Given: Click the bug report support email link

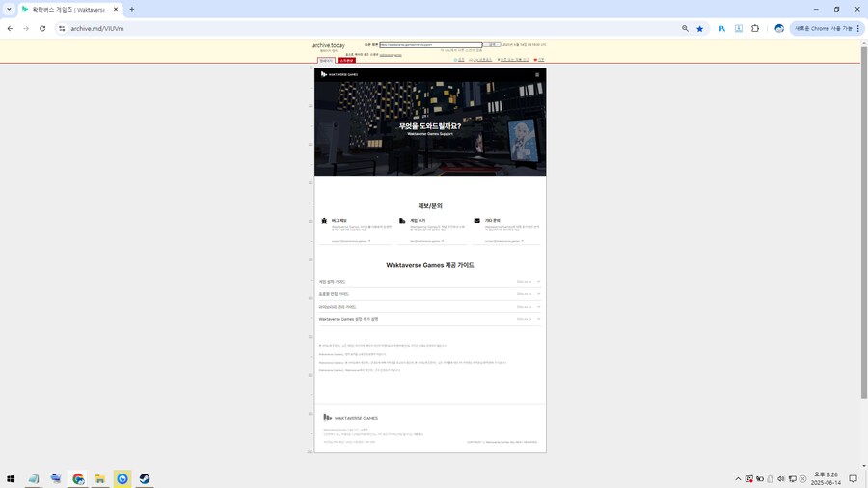Looking at the screenshot, I should [x=351, y=241].
